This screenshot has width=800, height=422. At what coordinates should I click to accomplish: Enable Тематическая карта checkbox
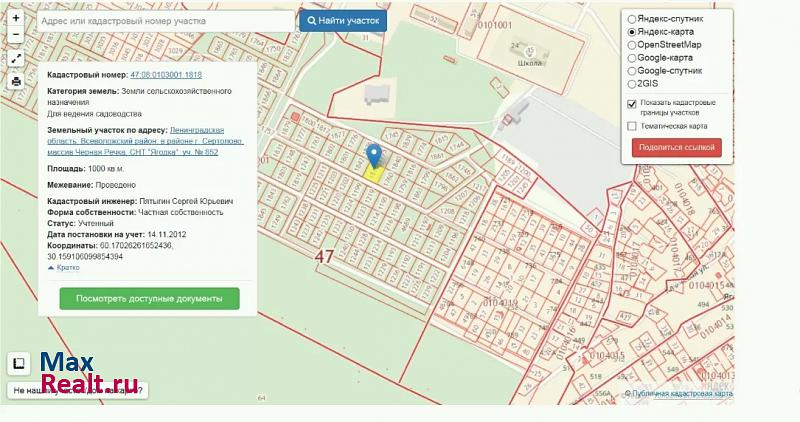point(632,126)
